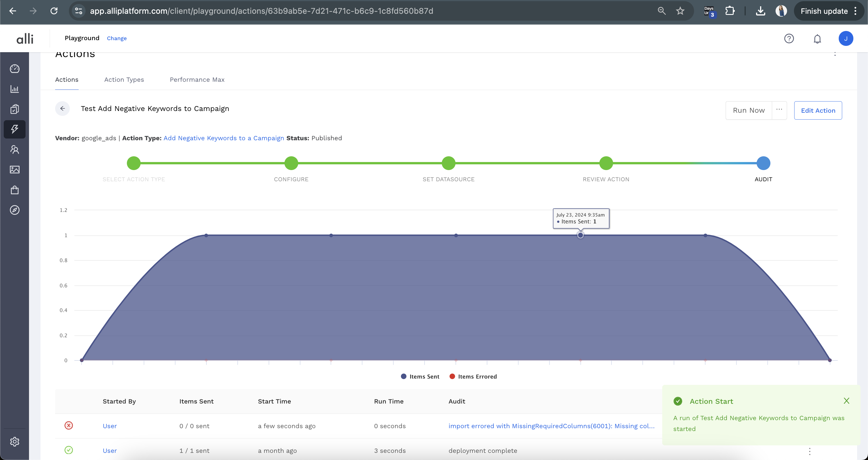The height and width of the screenshot is (460, 868).
Task: Switch to the Action Types tab
Action: (124, 80)
